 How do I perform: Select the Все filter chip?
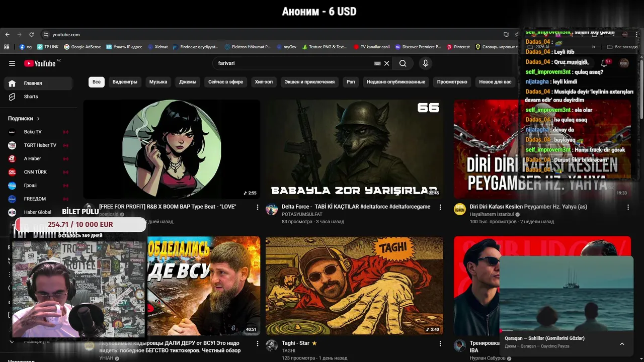(x=97, y=82)
